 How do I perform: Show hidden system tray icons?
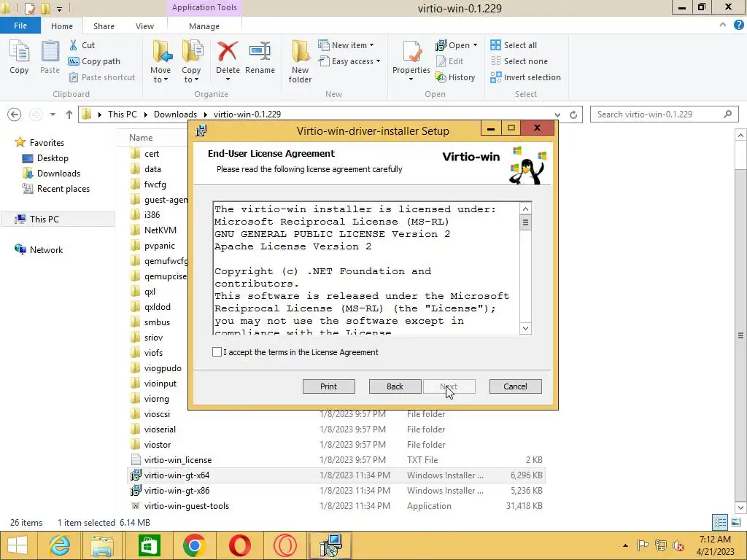point(625,545)
